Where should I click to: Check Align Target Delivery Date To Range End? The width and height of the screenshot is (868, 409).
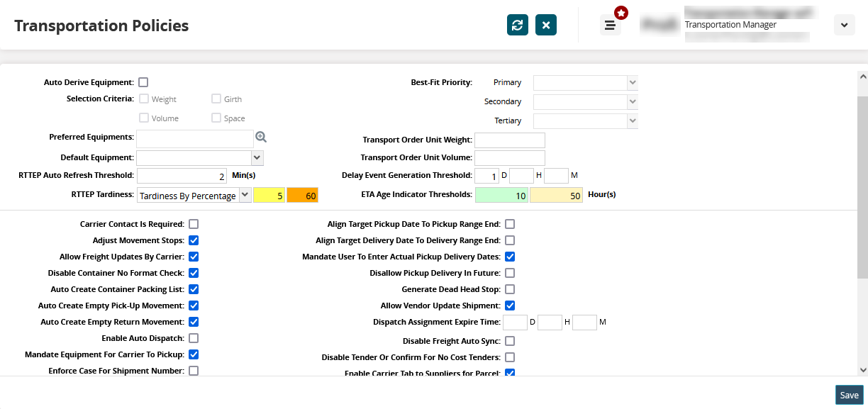pos(510,240)
